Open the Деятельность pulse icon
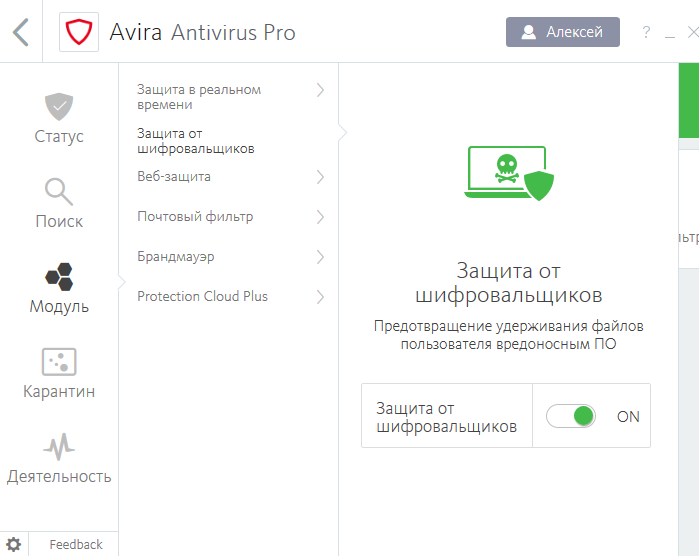 pos(59,447)
